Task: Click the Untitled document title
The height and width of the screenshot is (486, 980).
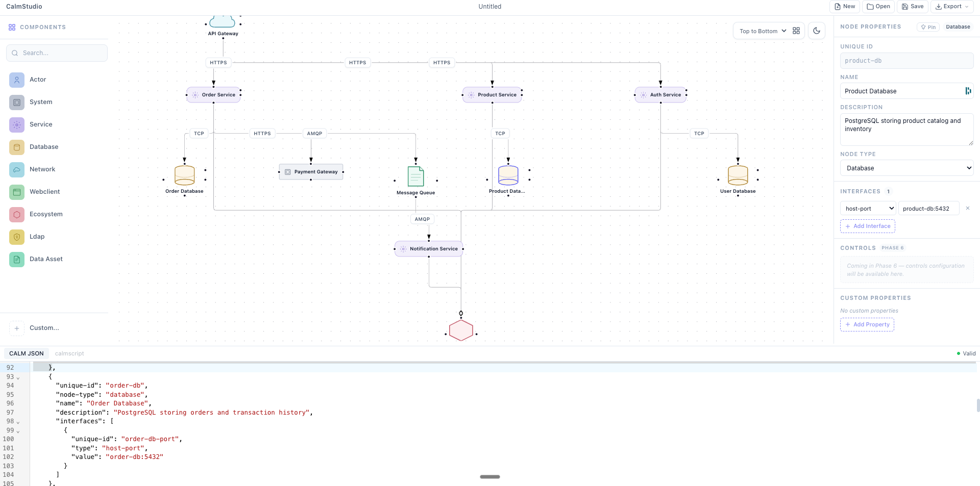Action: (490, 7)
